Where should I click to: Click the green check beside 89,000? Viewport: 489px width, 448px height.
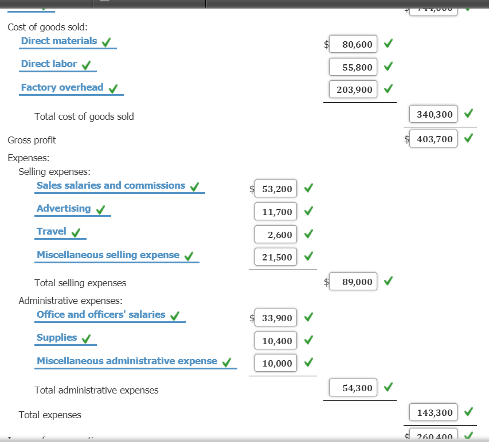pos(388,281)
